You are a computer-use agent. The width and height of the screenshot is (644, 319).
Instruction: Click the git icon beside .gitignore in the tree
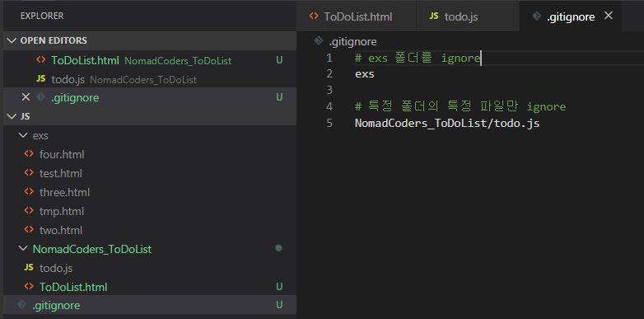coord(22,305)
